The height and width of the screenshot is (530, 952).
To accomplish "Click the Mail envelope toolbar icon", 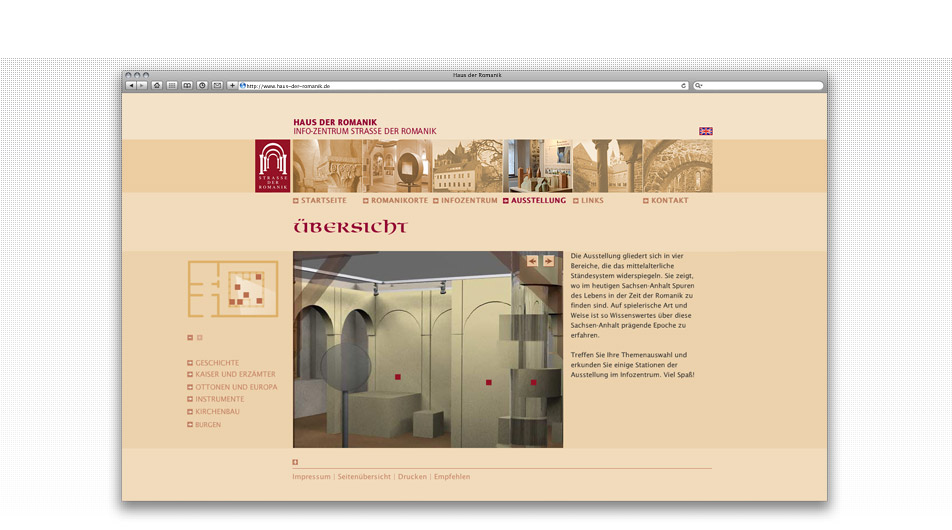I will pyautogui.click(x=217, y=86).
